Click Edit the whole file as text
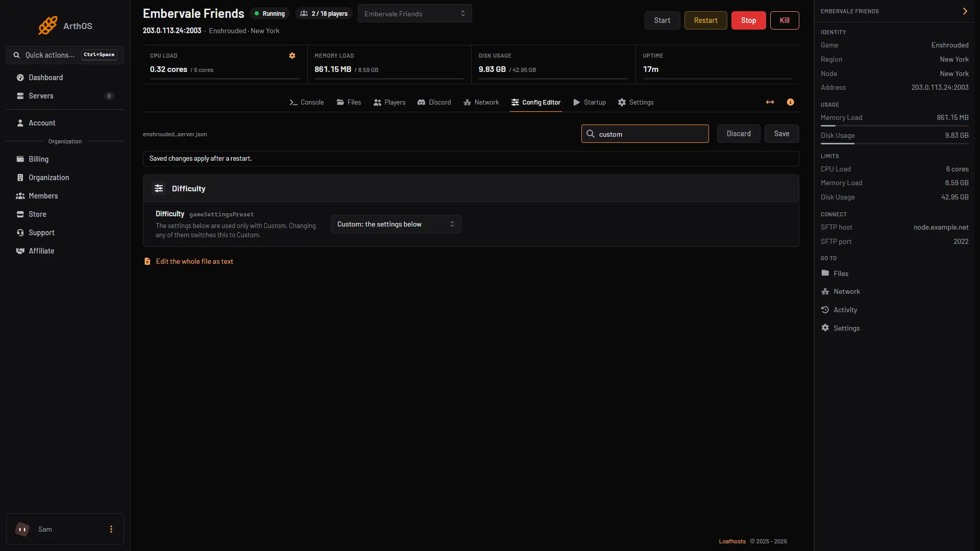Image resolution: width=980 pixels, height=551 pixels. [x=194, y=261]
